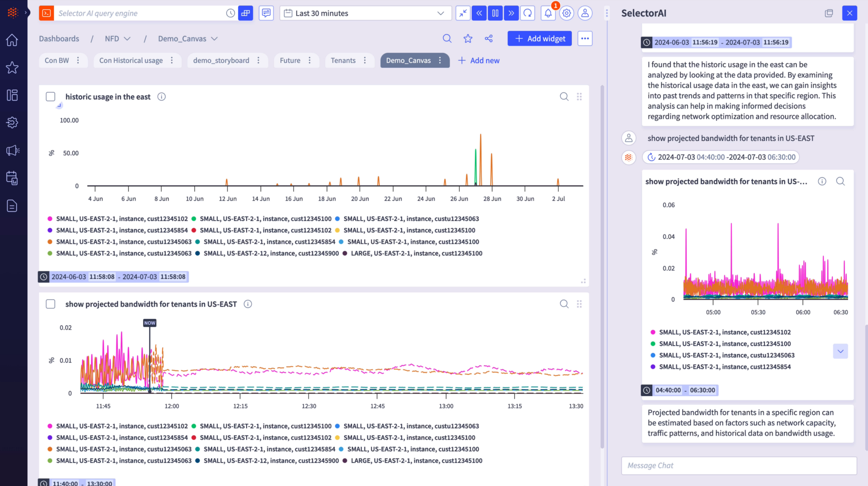
Task: Open the Con Historical usage tab
Action: click(x=131, y=61)
